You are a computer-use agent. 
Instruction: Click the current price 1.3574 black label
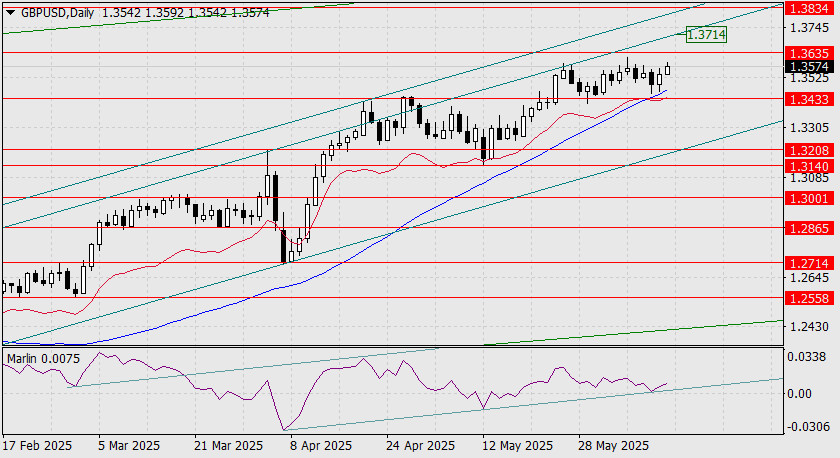(809, 66)
